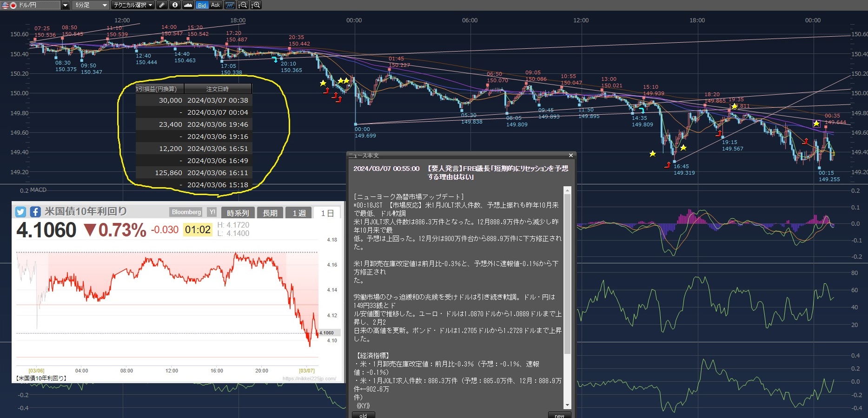This screenshot has height=418, width=868.
Task: Click the chart display mode icon
Action: (x=230, y=5)
